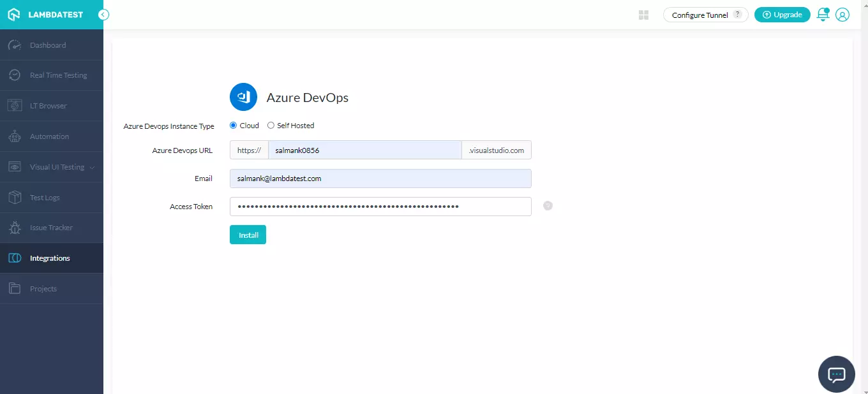
Task: Highlight the Integrations sidebar entry
Action: (x=50, y=258)
